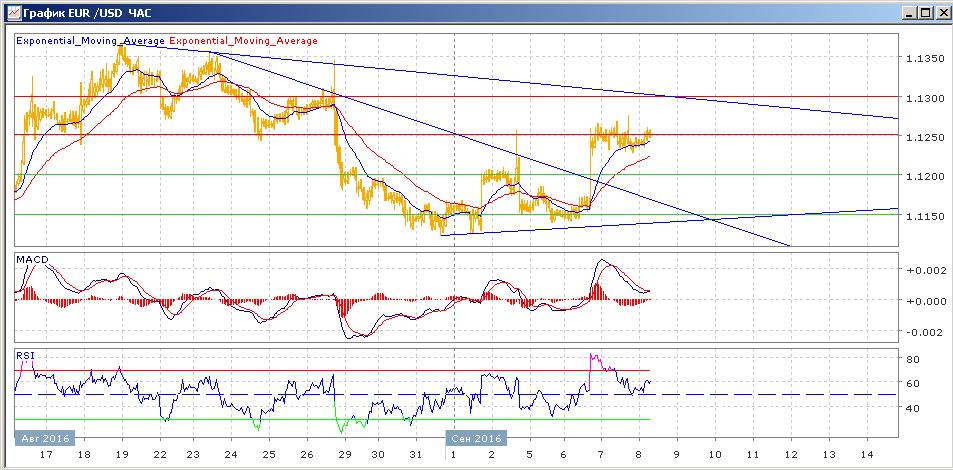
Task: Select the red Exponential_Moving_Average legend label
Action: pos(244,41)
